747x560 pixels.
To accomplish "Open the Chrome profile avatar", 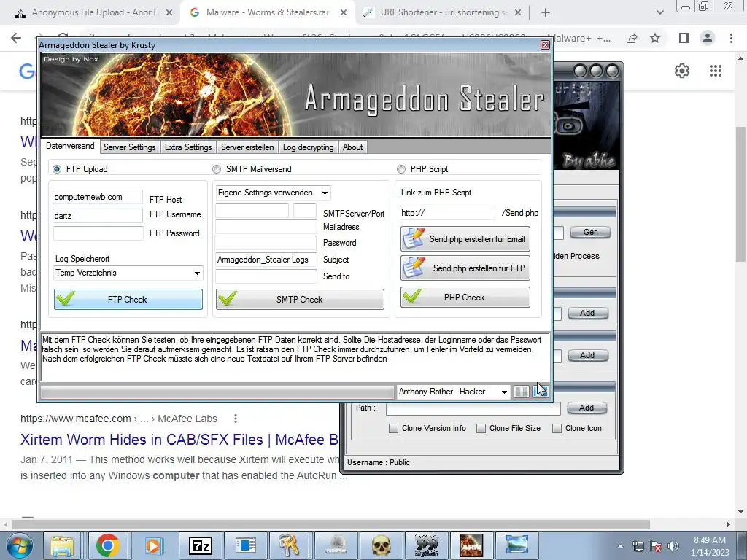I will [x=708, y=38].
